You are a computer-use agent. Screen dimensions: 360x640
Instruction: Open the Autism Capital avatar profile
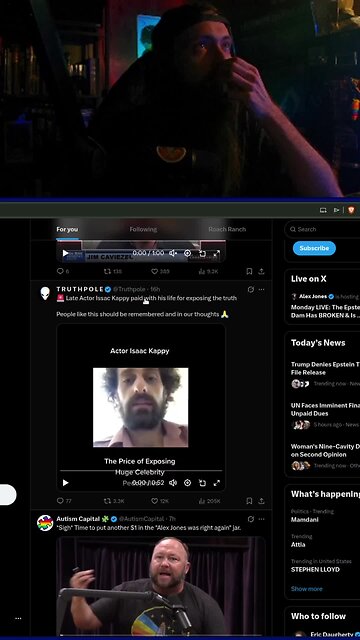[x=45, y=523]
